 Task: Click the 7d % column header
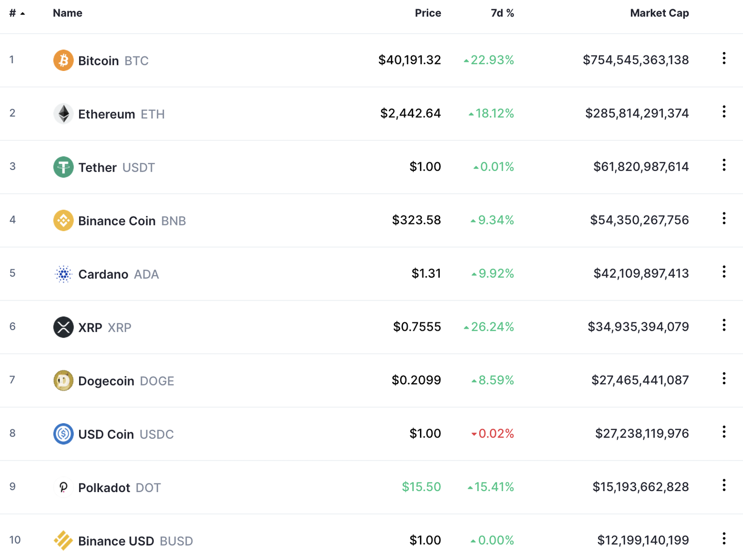(x=503, y=13)
